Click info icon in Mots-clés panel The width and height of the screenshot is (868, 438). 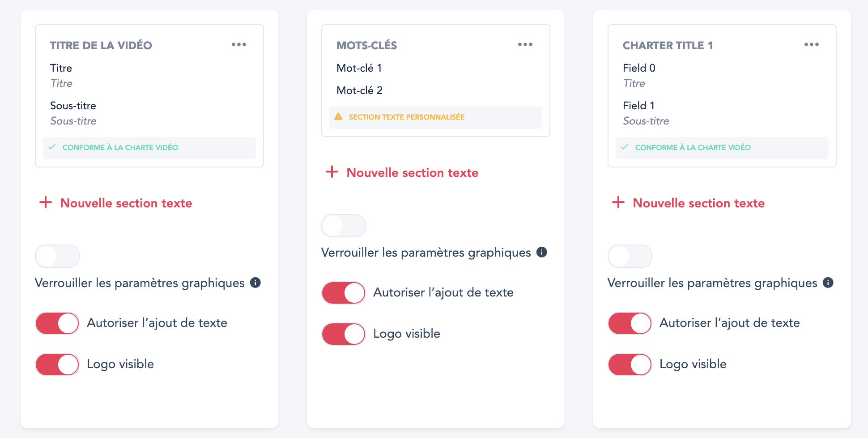tap(542, 252)
